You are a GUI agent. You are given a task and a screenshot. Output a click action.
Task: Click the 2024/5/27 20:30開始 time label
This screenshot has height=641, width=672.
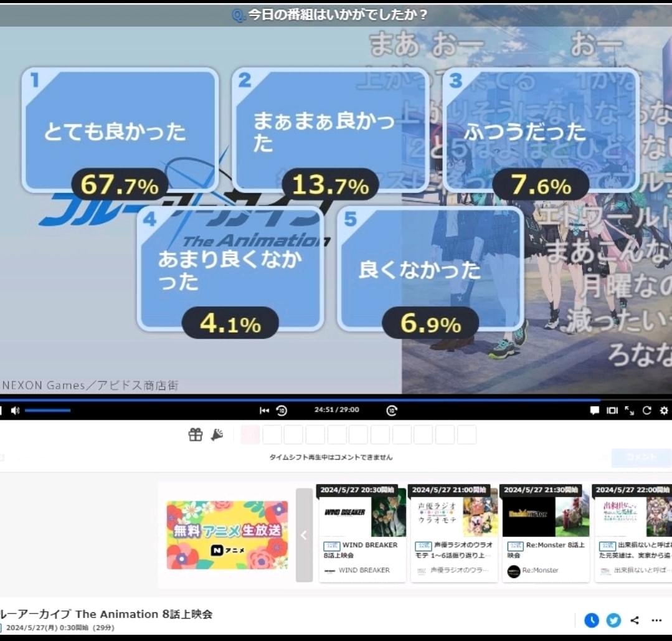357,490
